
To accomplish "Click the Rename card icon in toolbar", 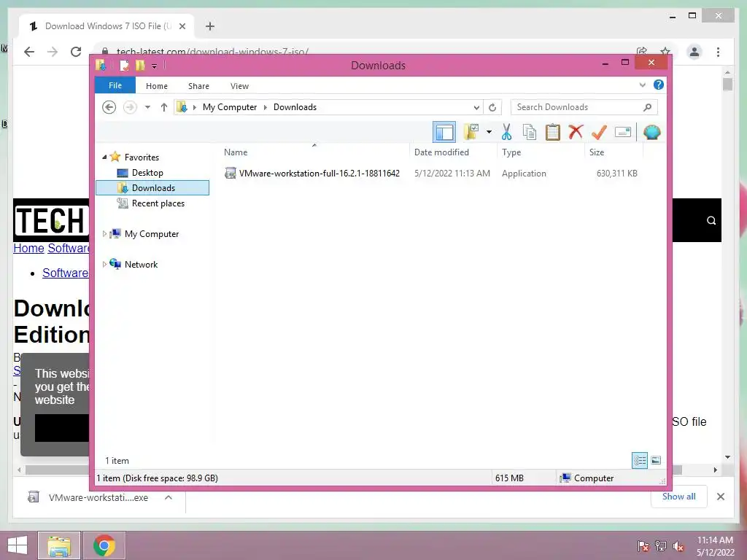I will coord(623,132).
